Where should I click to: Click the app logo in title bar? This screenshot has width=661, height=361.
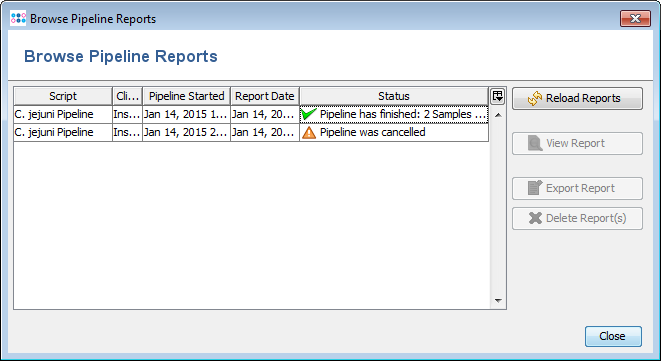point(18,19)
